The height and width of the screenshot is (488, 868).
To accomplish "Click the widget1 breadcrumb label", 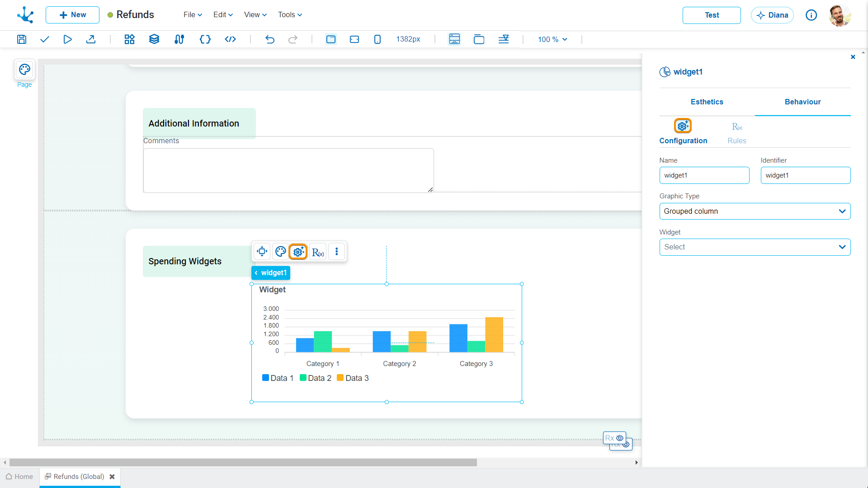I will pos(271,273).
